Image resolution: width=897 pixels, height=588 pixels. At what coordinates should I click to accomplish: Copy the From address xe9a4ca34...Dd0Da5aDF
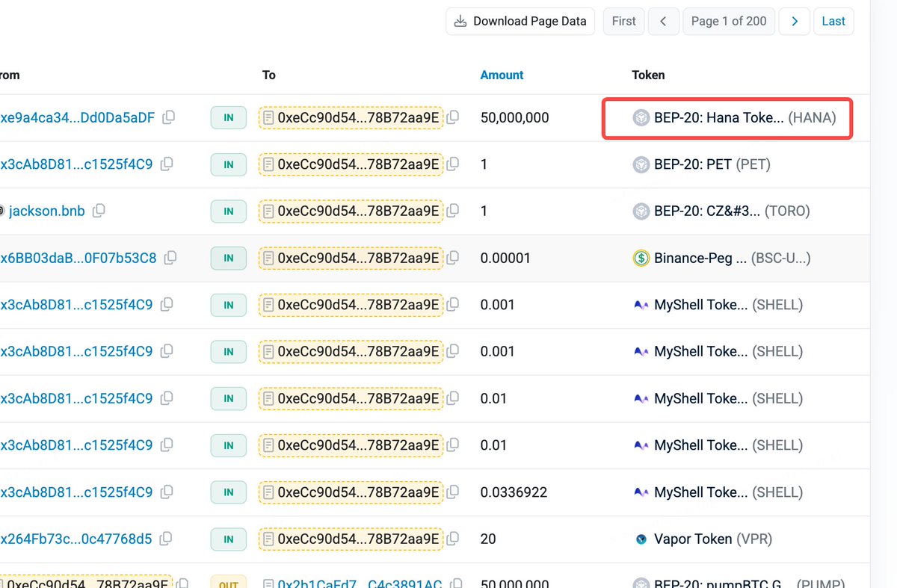coord(169,117)
